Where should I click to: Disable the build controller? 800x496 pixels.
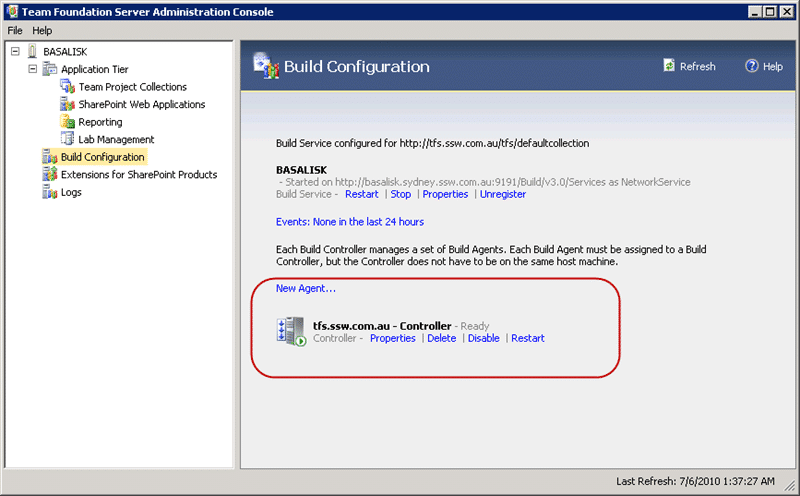483,338
